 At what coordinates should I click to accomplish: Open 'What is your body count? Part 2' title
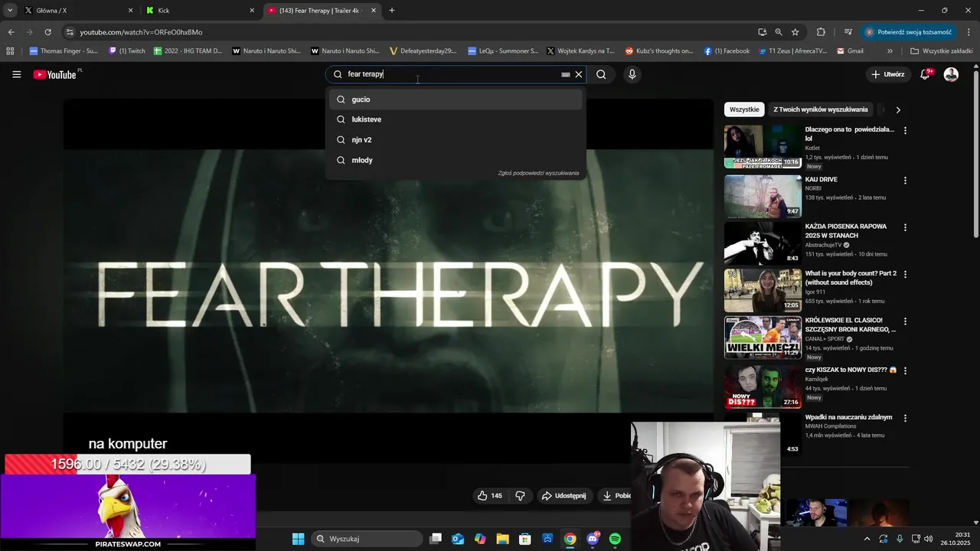click(851, 278)
